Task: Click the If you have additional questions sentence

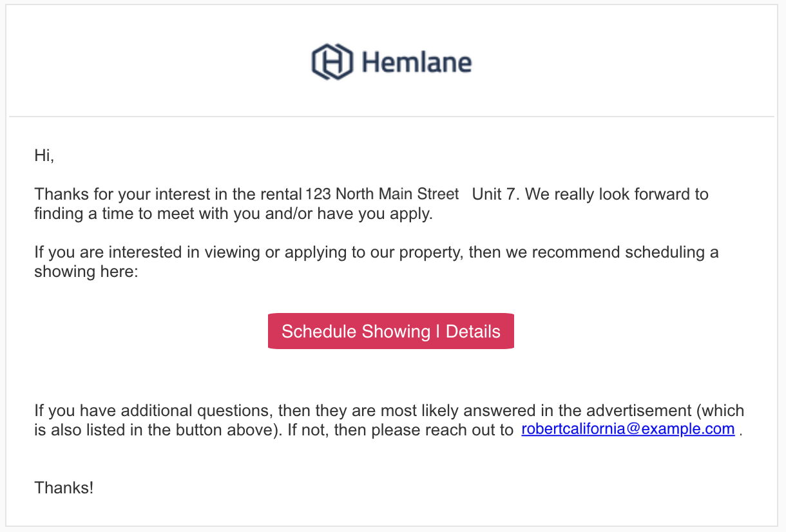Action: click(x=389, y=420)
